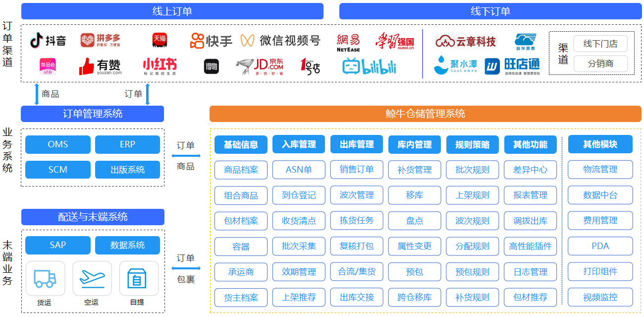Click the 云章科技 logo
The image size is (644, 317).
[x=466, y=41]
